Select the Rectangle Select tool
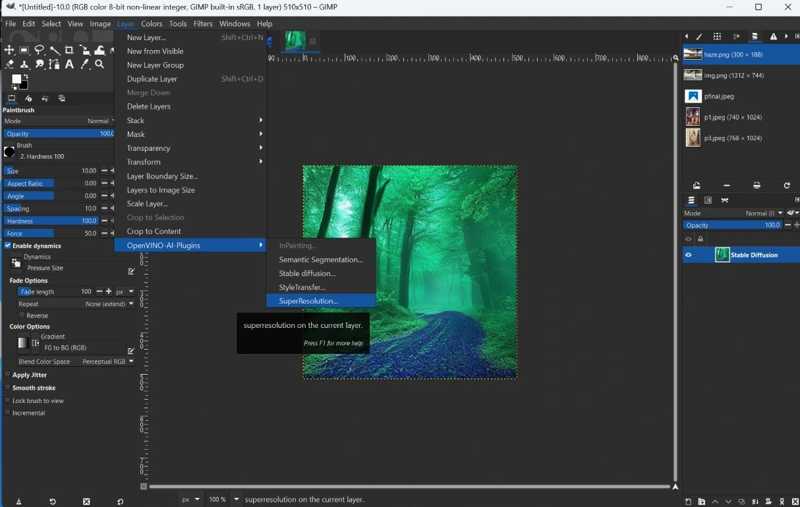This screenshot has height=507, width=800. tap(24, 50)
